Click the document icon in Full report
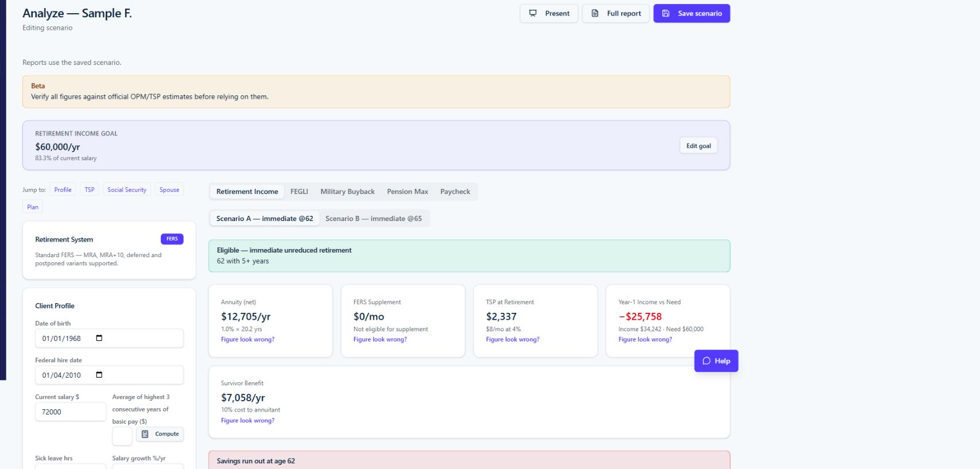 tap(595, 13)
